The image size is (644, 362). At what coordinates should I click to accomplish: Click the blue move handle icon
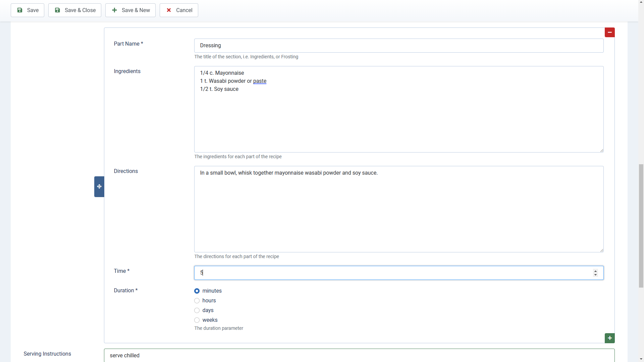99,186
